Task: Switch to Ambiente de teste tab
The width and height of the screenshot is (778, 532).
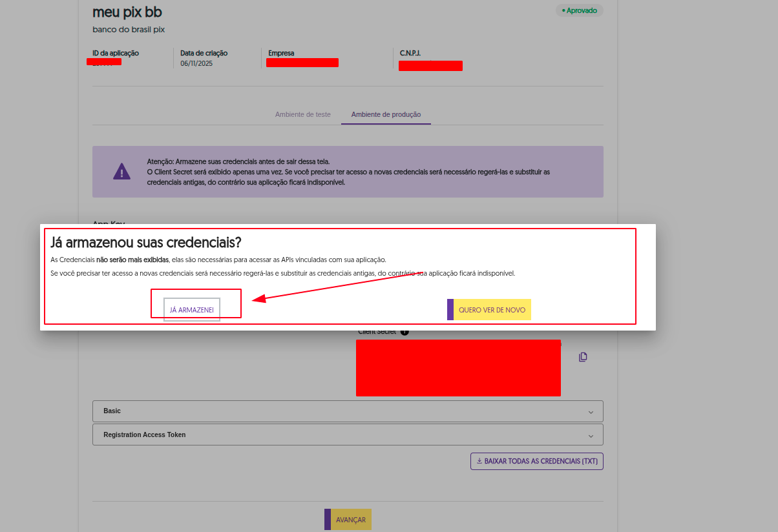Action: [302, 115]
